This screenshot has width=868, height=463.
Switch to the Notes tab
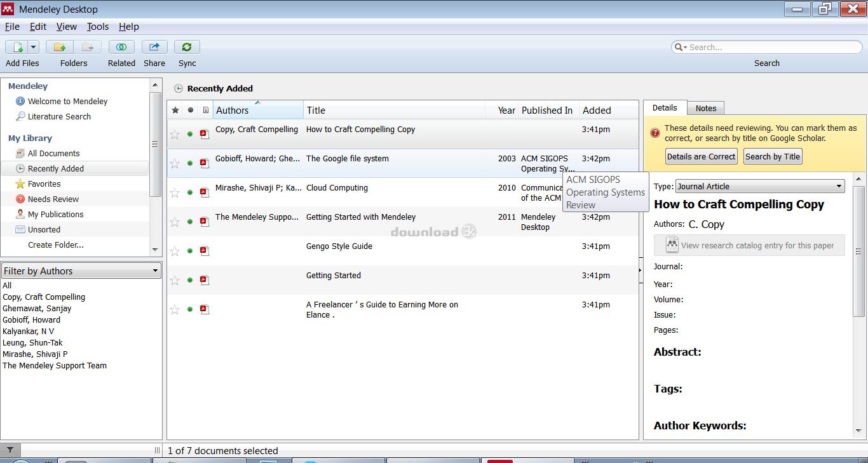pos(705,107)
